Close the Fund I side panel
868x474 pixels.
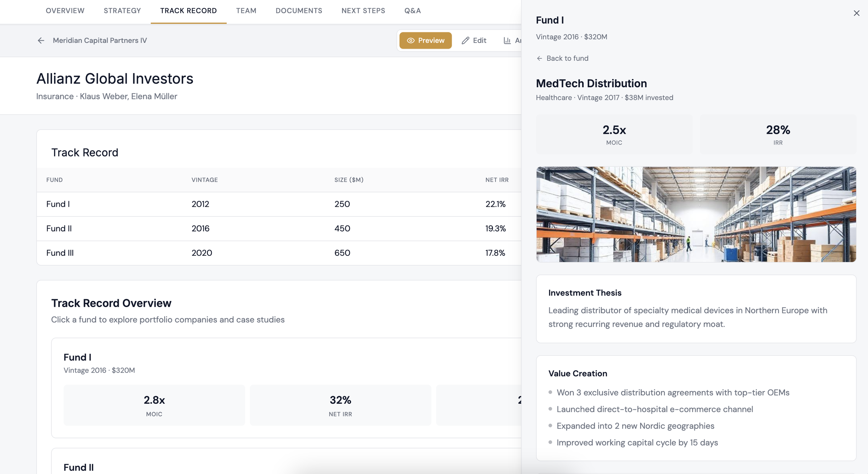tap(856, 13)
